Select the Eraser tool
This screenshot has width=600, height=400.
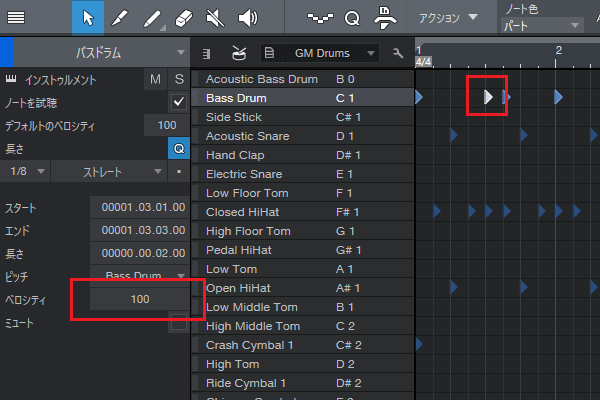tap(182, 18)
